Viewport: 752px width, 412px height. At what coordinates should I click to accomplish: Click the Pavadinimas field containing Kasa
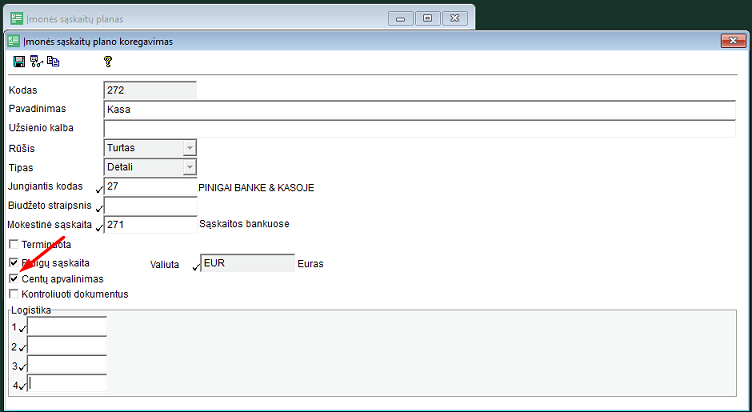pyautogui.click(x=419, y=109)
